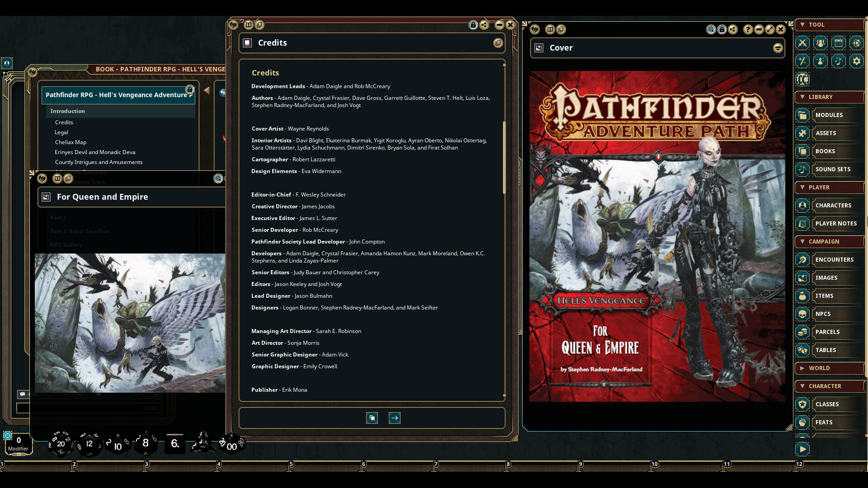Collapse the LIBRARY sidebar section
868x488 pixels.
[x=802, y=97]
